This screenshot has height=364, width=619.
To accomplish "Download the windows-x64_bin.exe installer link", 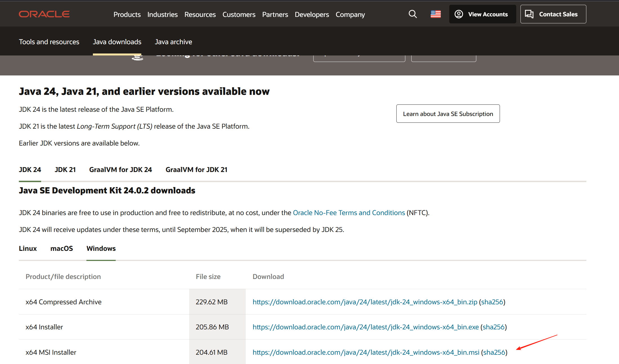I will click(x=366, y=327).
